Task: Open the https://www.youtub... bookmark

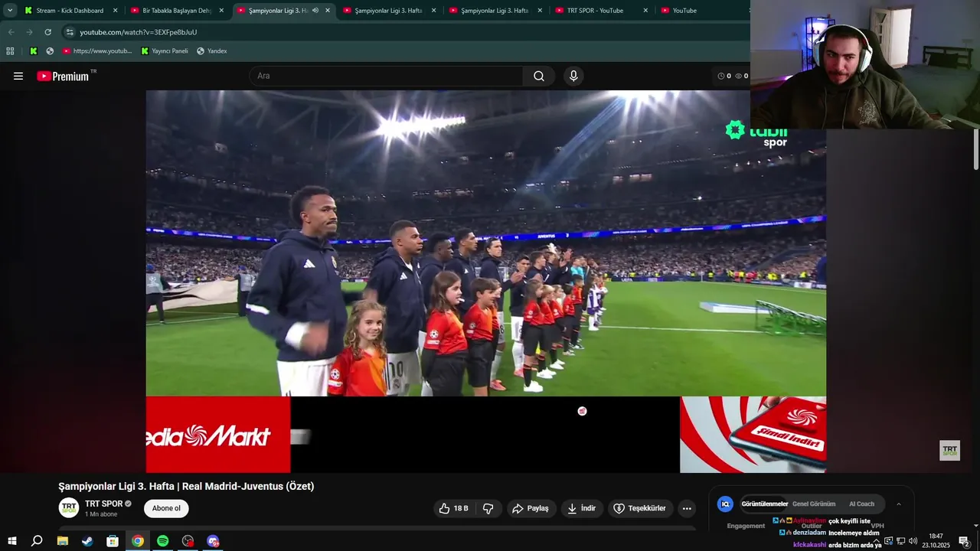Action: tap(97, 51)
